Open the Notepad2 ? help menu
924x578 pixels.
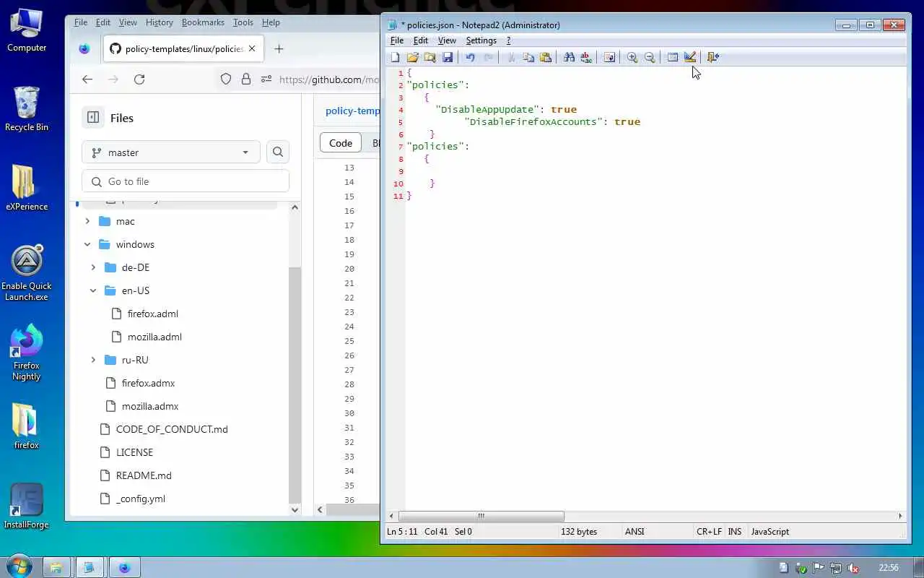click(508, 40)
